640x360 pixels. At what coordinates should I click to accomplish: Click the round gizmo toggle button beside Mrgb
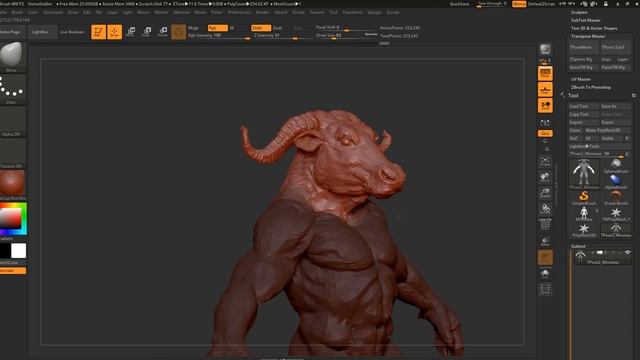click(178, 32)
